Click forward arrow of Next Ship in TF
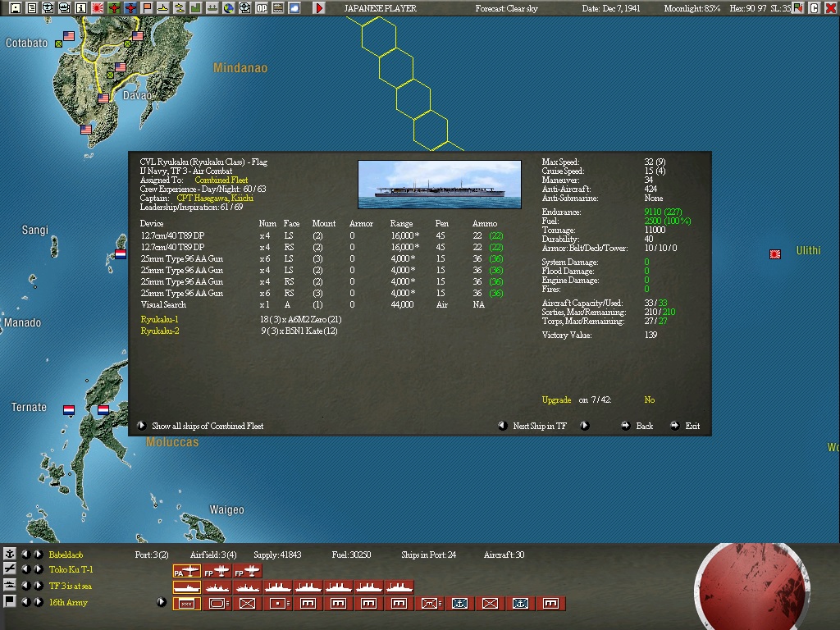Screen dimensions: 840x630 tap(584, 426)
